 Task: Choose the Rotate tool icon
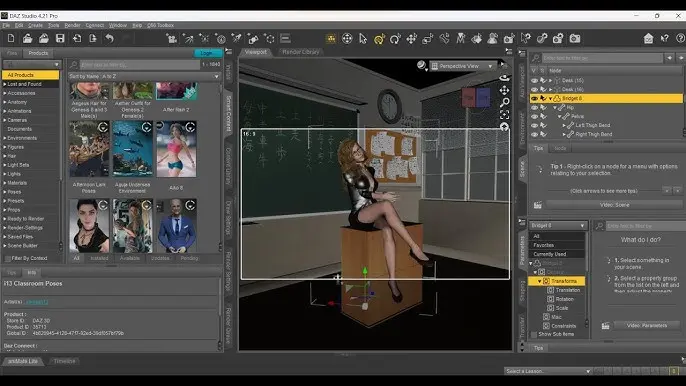click(x=395, y=39)
